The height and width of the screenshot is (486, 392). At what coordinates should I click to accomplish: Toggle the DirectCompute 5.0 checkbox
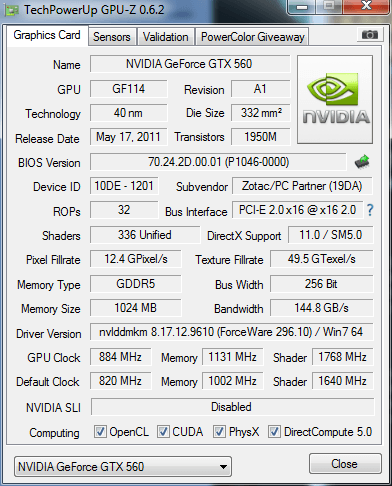coord(274,431)
